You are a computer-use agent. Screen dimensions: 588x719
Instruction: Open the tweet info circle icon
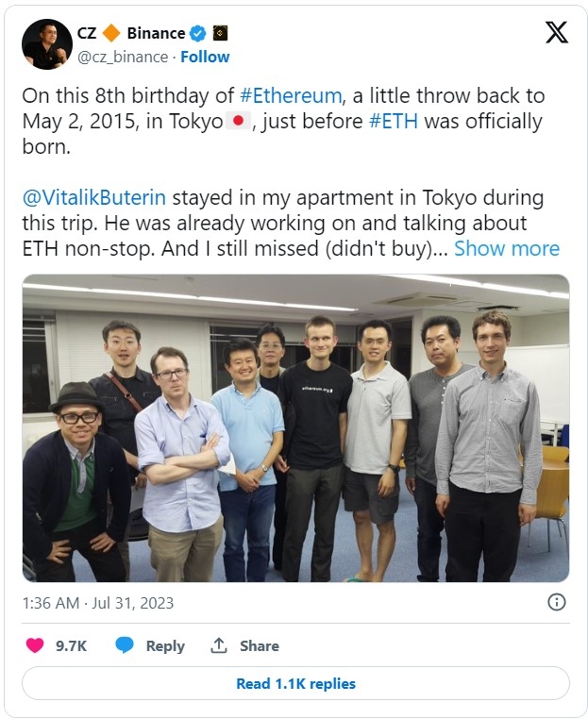tap(557, 602)
